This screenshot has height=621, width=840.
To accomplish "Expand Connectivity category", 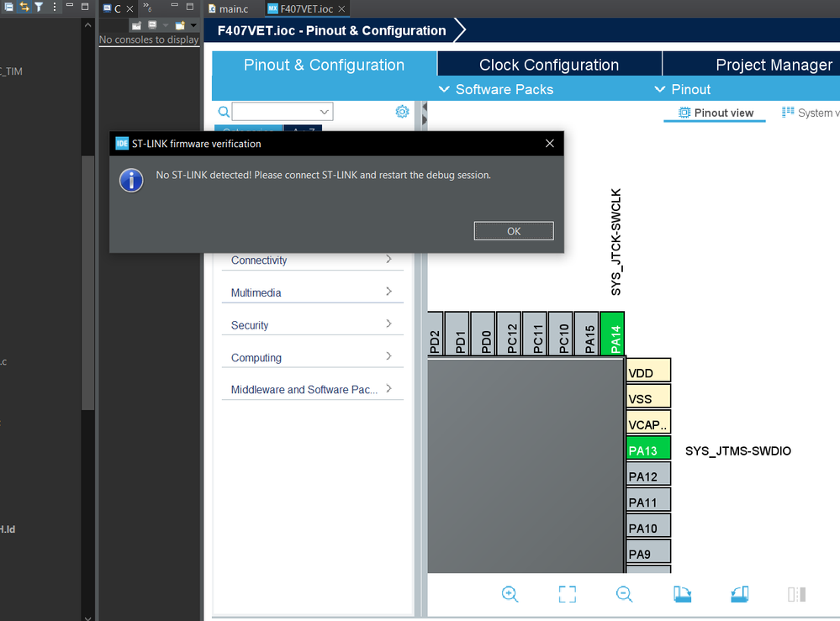I will tap(312, 261).
